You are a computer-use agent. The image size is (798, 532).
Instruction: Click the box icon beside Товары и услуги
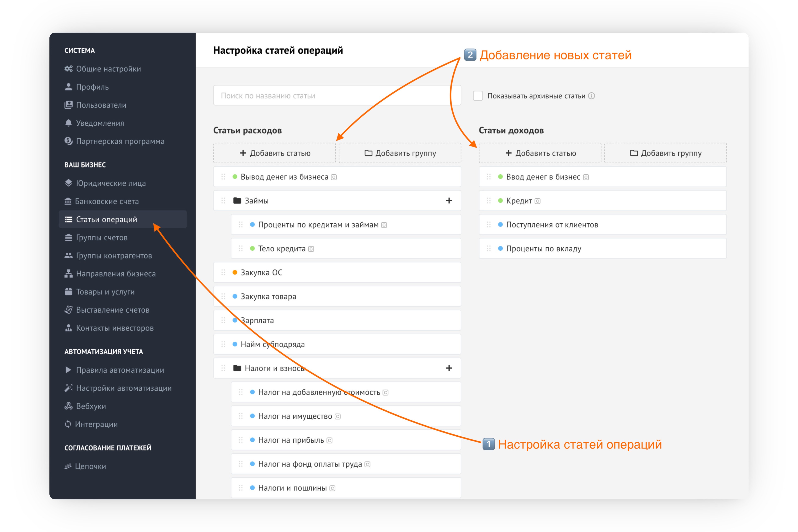69,291
